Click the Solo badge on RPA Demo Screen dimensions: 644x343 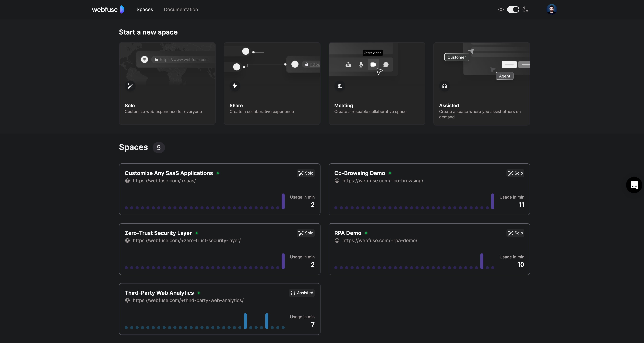pos(515,233)
